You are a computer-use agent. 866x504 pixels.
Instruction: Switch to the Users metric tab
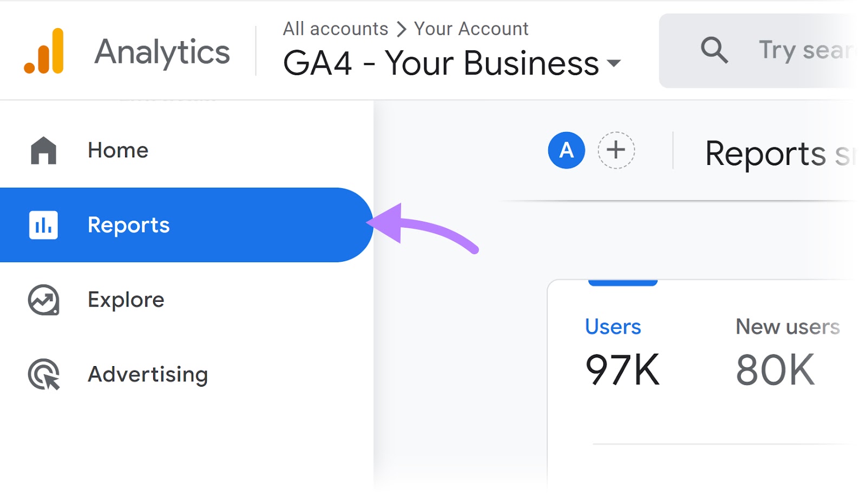tap(612, 326)
